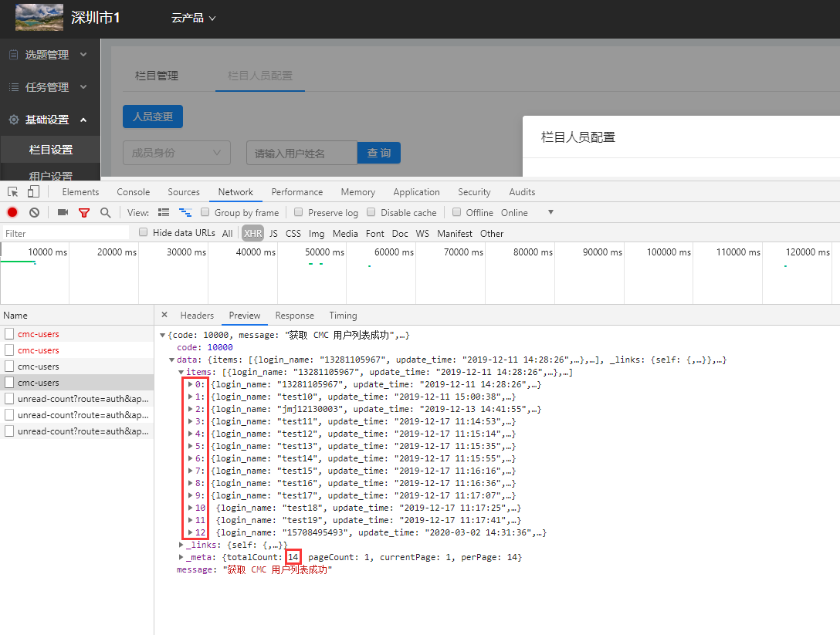Expand the _links object in preview
Viewport: 840px width, 635px height.
(x=181, y=545)
